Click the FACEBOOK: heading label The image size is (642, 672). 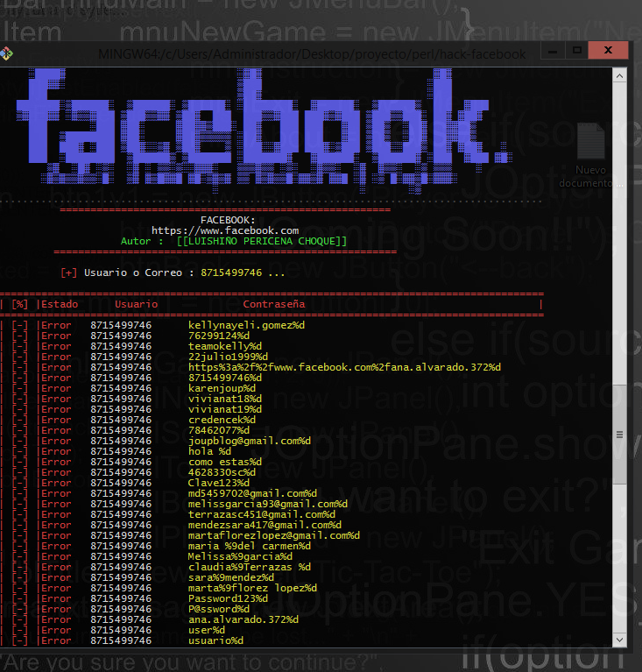coord(228,220)
